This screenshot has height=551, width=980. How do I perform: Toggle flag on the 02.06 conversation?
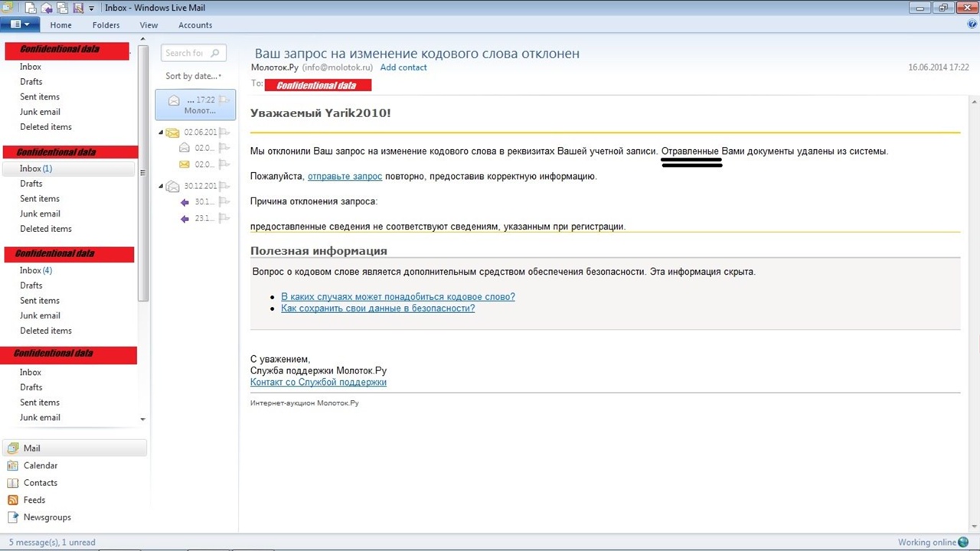(224, 132)
